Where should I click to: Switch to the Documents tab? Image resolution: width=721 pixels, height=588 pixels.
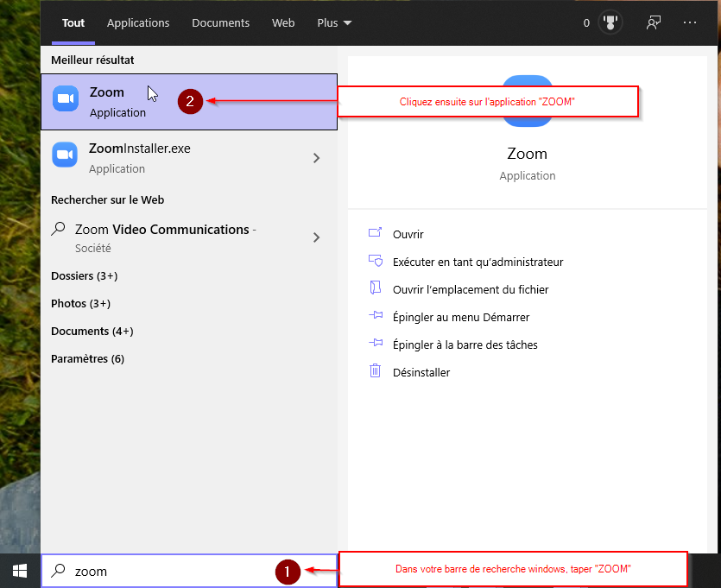pyautogui.click(x=220, y=23)
